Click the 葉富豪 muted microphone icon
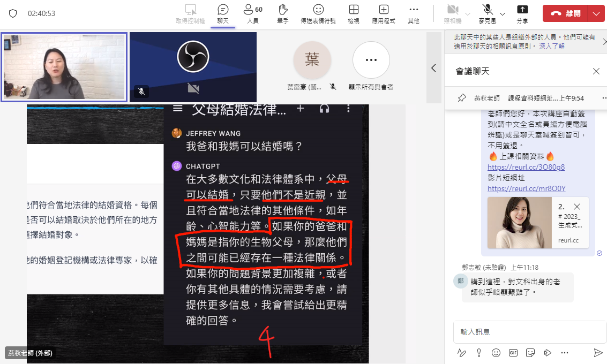 [x=333, y=87]
